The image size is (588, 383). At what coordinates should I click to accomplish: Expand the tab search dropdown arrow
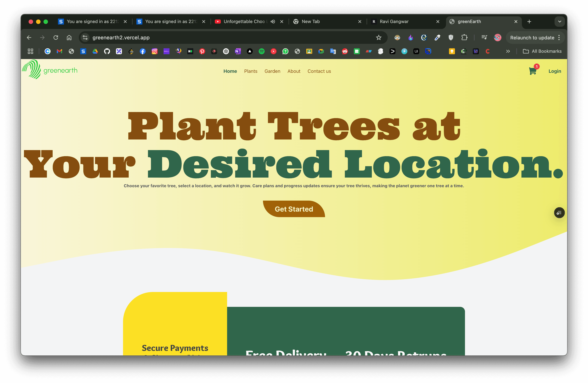[560, 22]
